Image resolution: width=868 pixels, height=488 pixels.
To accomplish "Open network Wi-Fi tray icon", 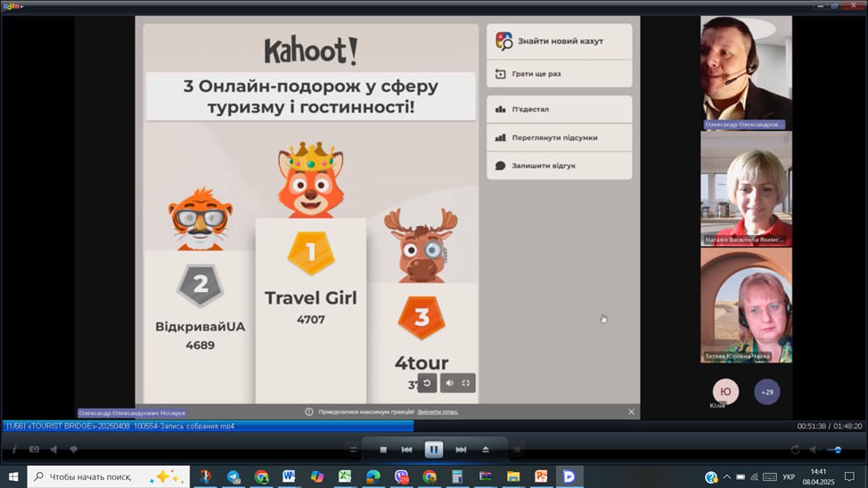I will point(754,477).
